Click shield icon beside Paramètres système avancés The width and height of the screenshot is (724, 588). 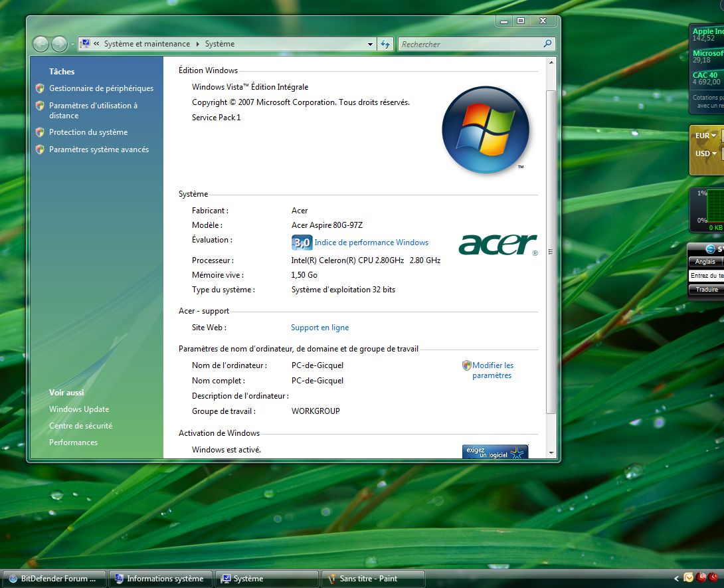click(x=40, y=149)
